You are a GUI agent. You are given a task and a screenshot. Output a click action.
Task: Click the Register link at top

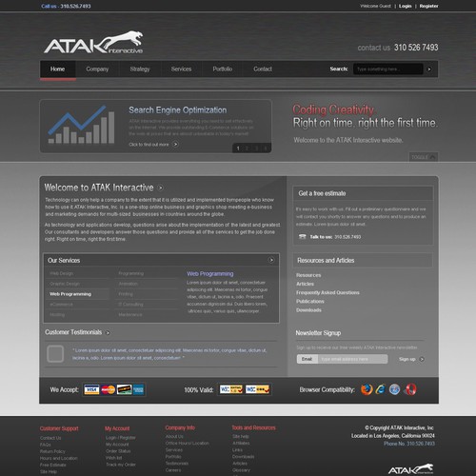tap(428, 6)
